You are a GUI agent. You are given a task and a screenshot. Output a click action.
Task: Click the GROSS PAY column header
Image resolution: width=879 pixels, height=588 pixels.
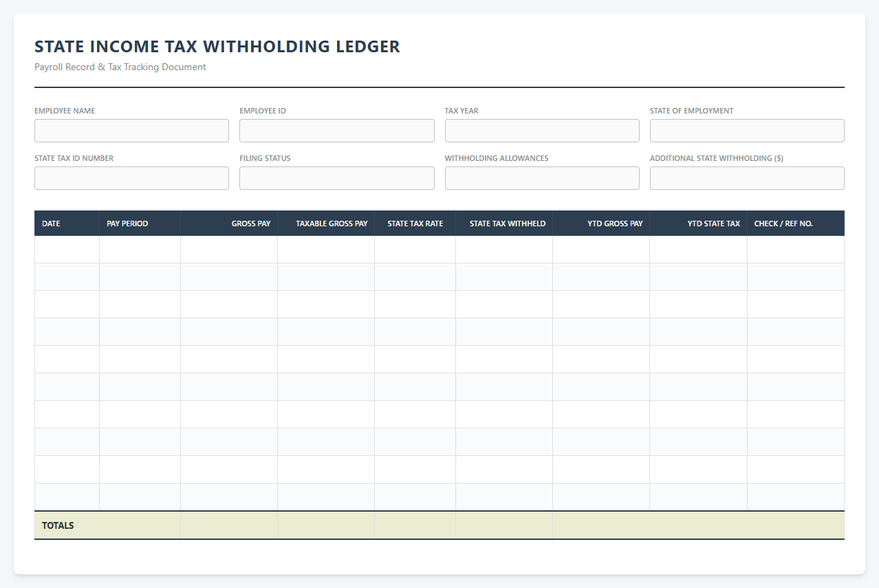pos(229,224)
